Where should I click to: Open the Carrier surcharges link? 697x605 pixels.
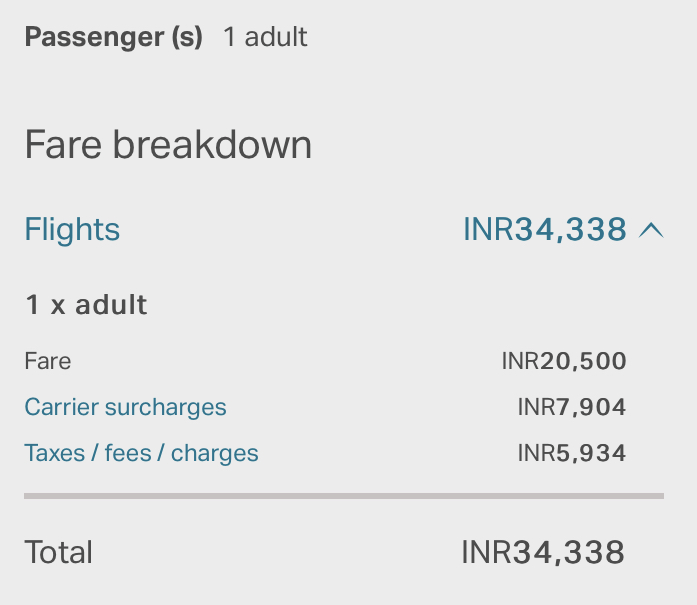(x=125, y=408)
